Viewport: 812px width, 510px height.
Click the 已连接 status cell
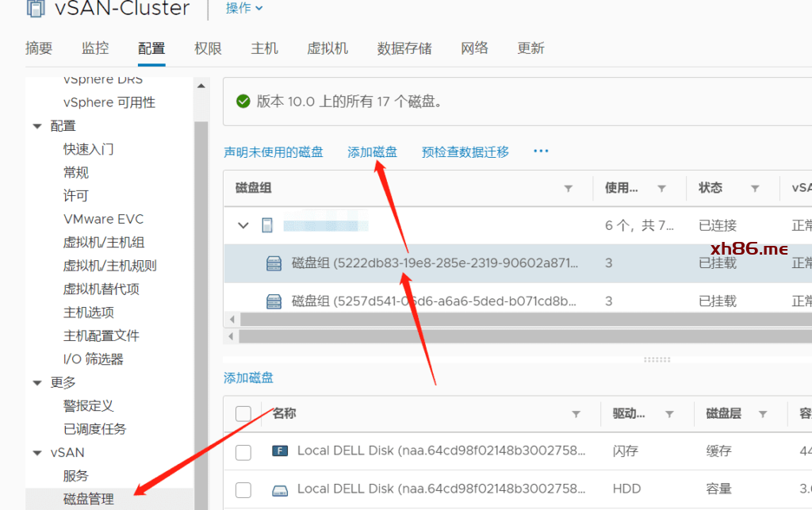tap(717, 226)
